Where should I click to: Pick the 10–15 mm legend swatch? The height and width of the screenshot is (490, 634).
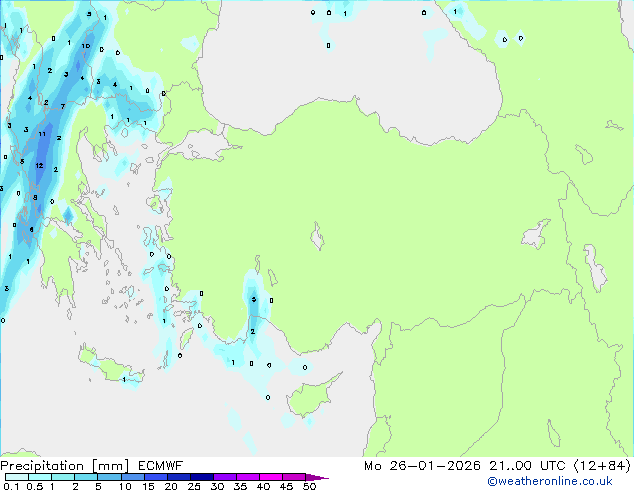[x=132, y=477]
